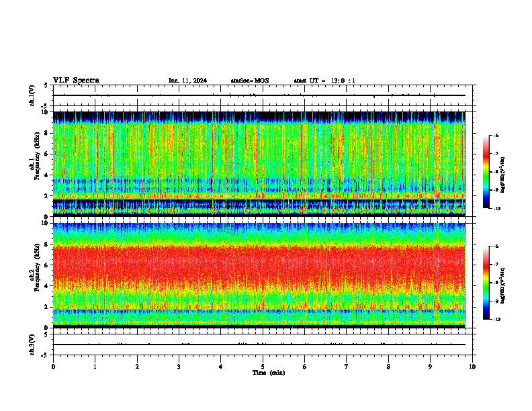
Task: Click the time axis tick label "9"
Action: point(430,367)
